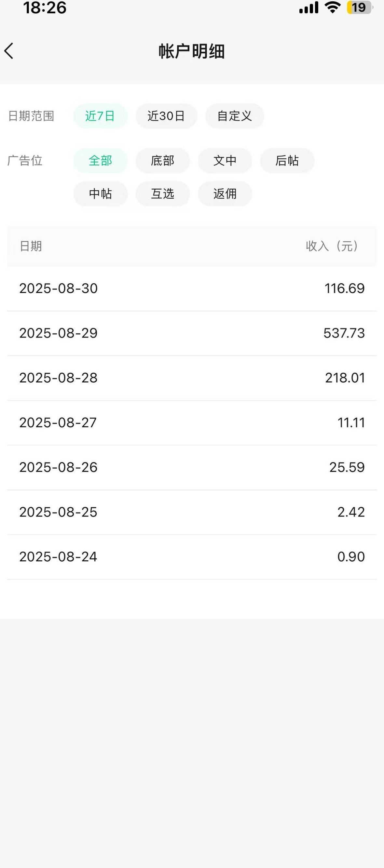Tap the cellular signal bars icon
This screenshot has width=384, height=868.
pos(309,7)
